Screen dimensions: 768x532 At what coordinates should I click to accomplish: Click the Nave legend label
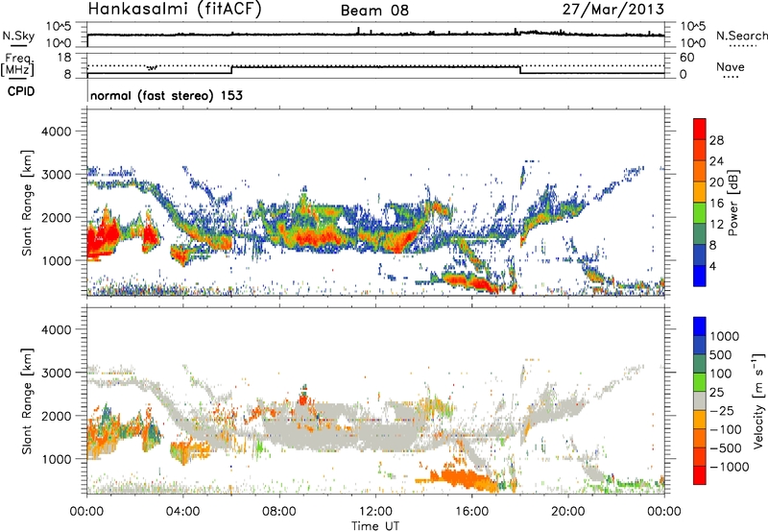click(731, 66)
